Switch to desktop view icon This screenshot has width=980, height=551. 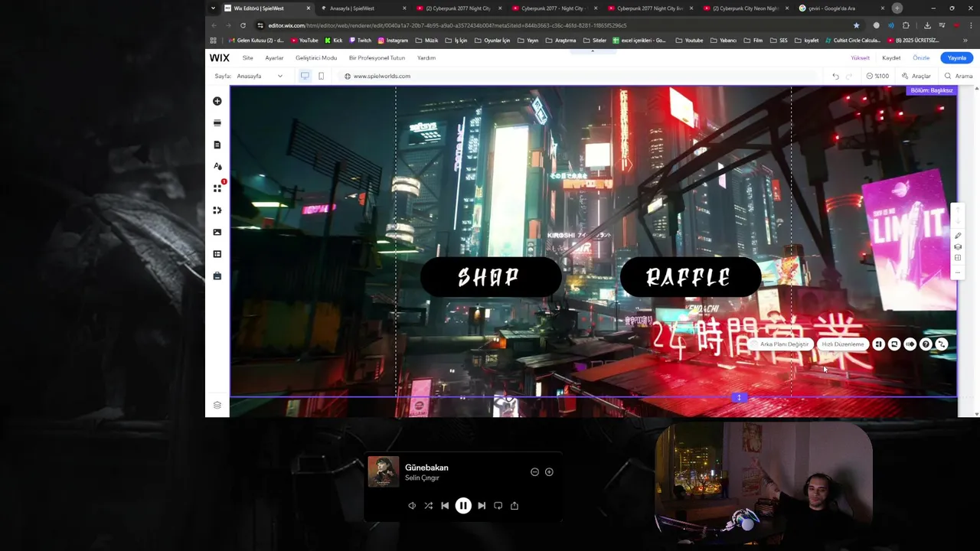pos(305,76)
